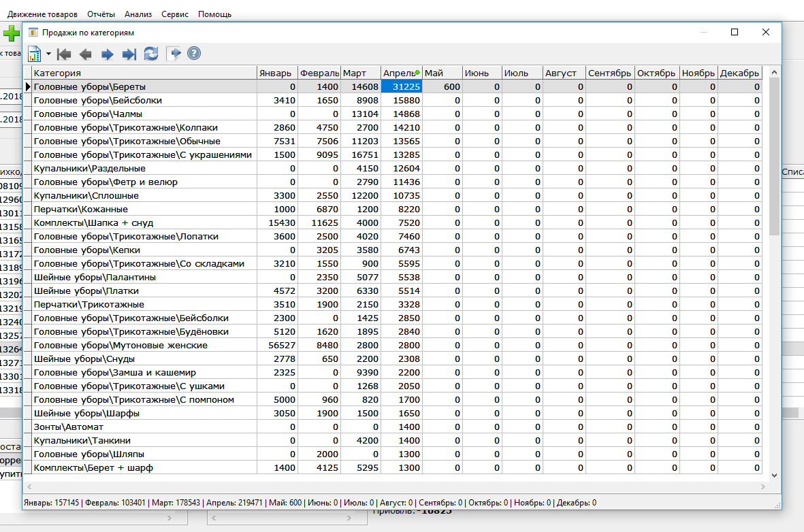The height and width of the screenshot is (532, 804).
Task: Refresh the sales table data
Action: click(151, 53)
